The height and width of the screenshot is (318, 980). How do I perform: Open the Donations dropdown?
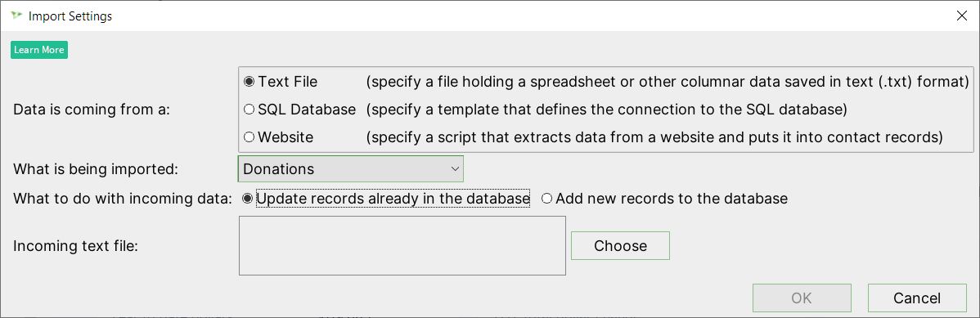pyautogui.click(x=351, y=168)
